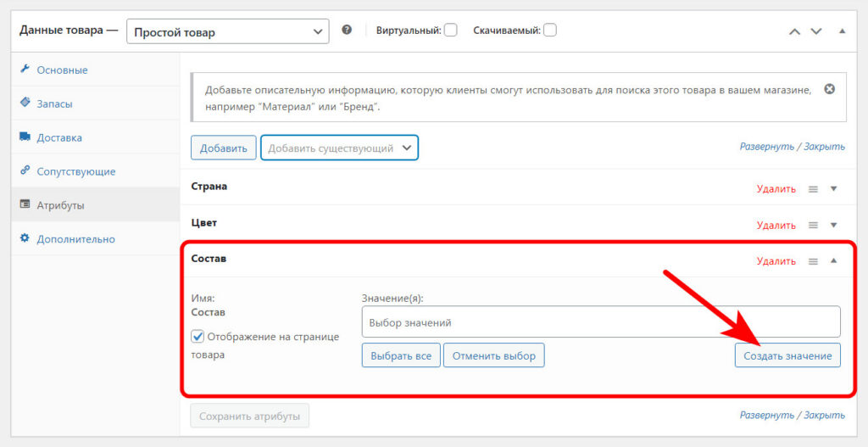
Task: Collapse the Состав attribute row
Action: [834, 261]
